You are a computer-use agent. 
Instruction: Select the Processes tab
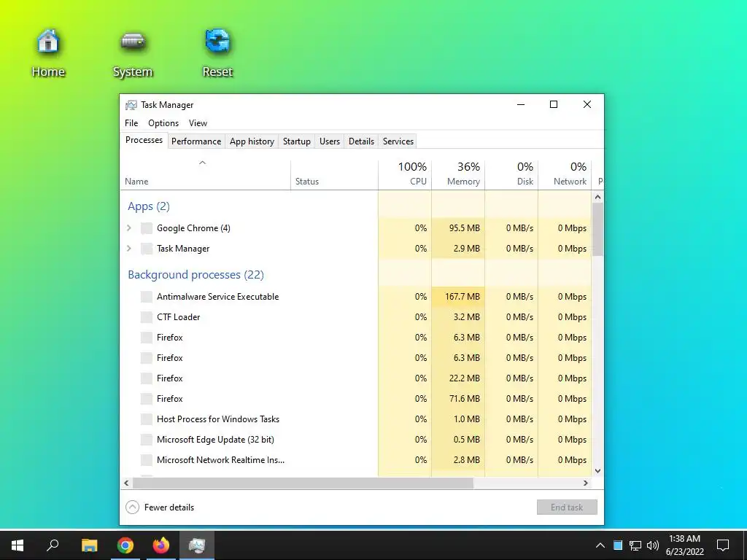tap(144, 140)
